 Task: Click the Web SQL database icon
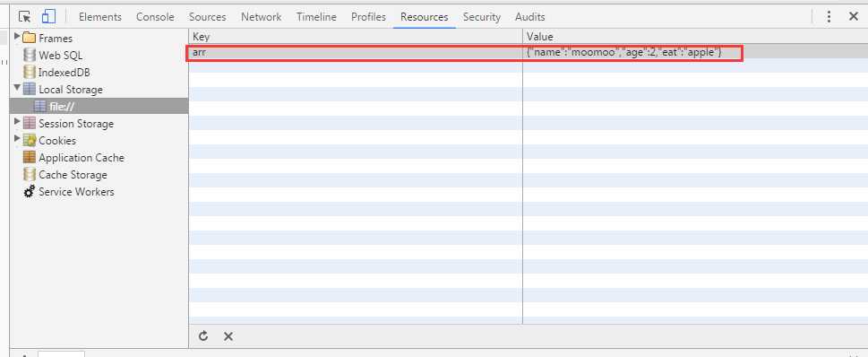coord(30,56)
